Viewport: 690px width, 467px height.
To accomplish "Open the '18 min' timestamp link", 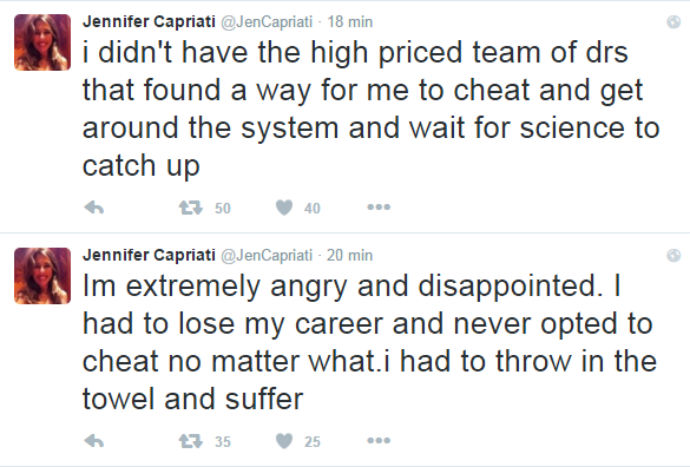I will (x=350, y=22).
